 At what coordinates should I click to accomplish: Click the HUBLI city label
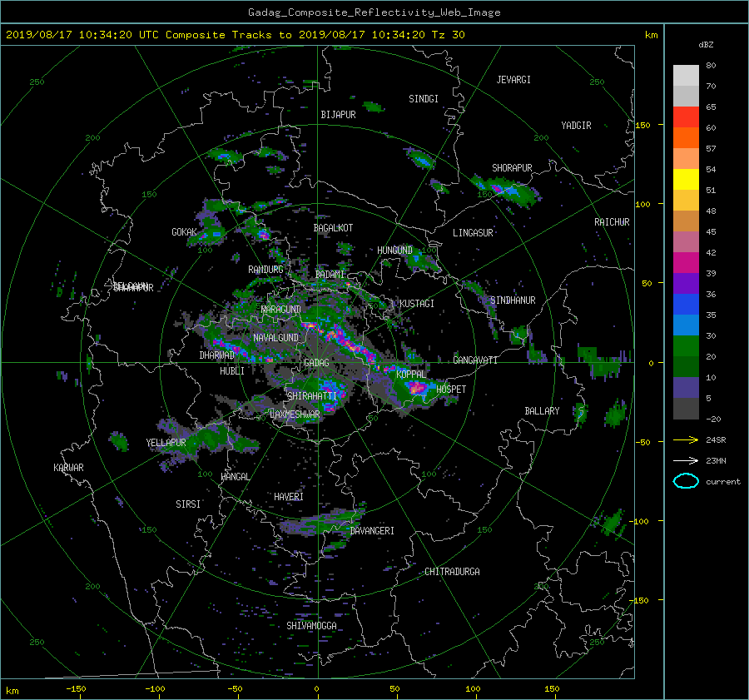coord(231,370)
